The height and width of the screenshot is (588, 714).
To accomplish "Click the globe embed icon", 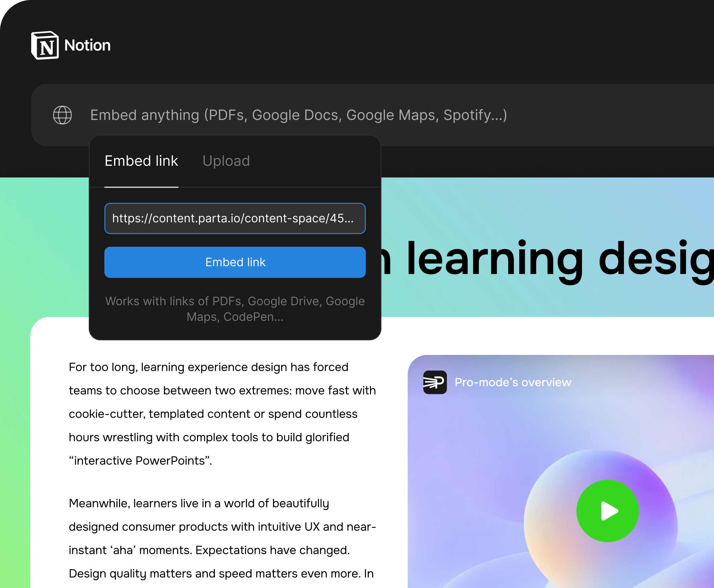I will pos(62,115).
